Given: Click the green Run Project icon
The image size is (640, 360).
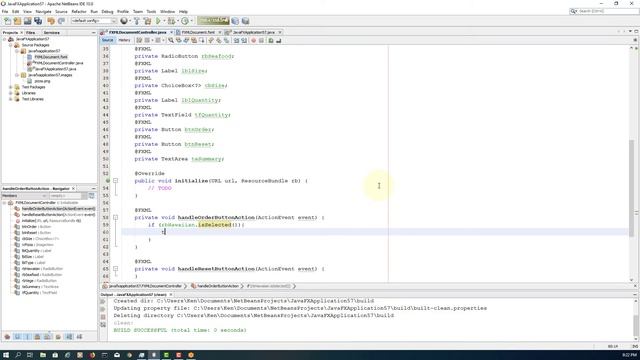Looking at the screenshot, I should click(158, 21).
